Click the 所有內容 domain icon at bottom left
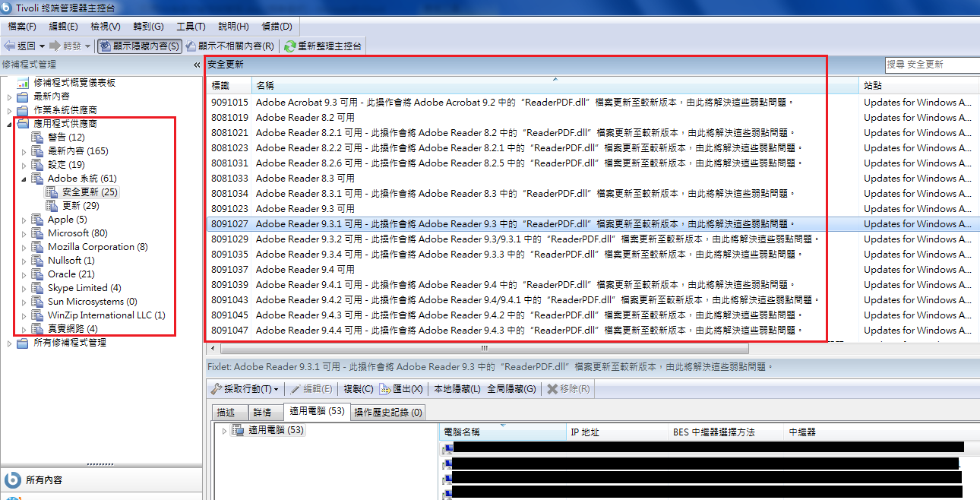980x500 pixels. [x=13, y=479]
